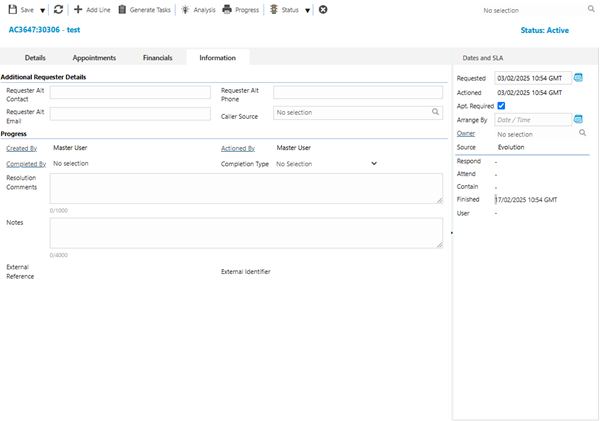
Task: Expand the Save dropdown arrow
Action: point(43,10)
